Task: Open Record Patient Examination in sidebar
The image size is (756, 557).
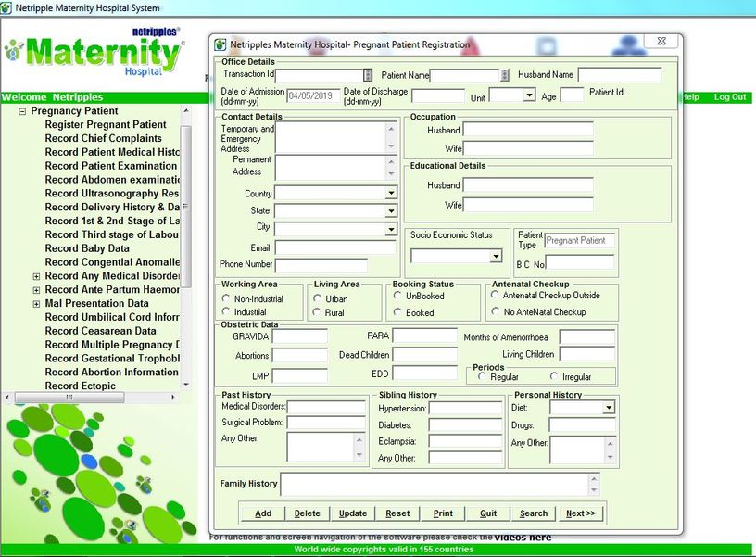Action: (x=111, y=166)
